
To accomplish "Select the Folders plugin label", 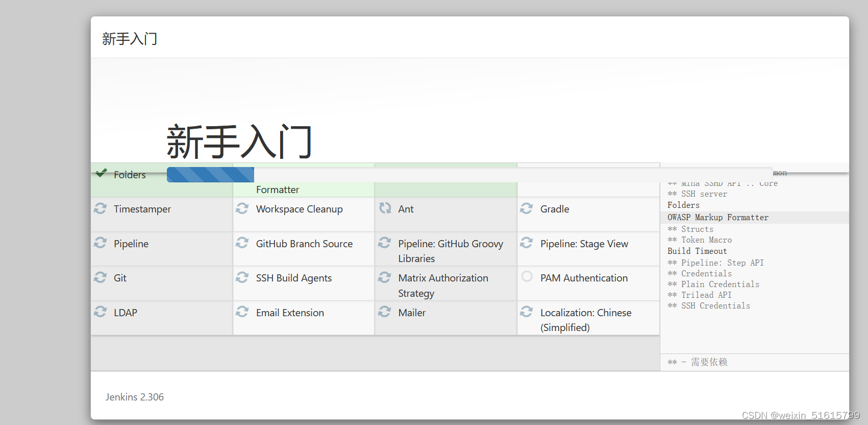I will click(x=130, y=175).
